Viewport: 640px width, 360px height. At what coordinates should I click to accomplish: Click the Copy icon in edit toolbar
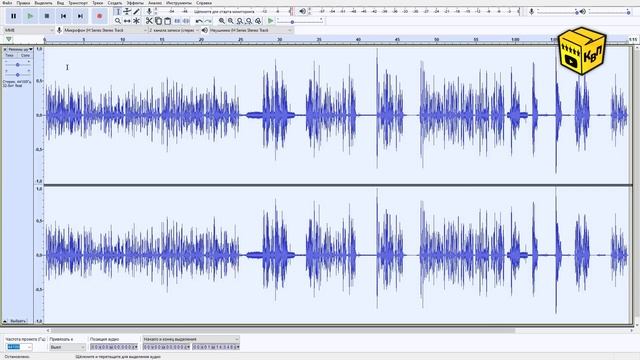coord(158,21)
